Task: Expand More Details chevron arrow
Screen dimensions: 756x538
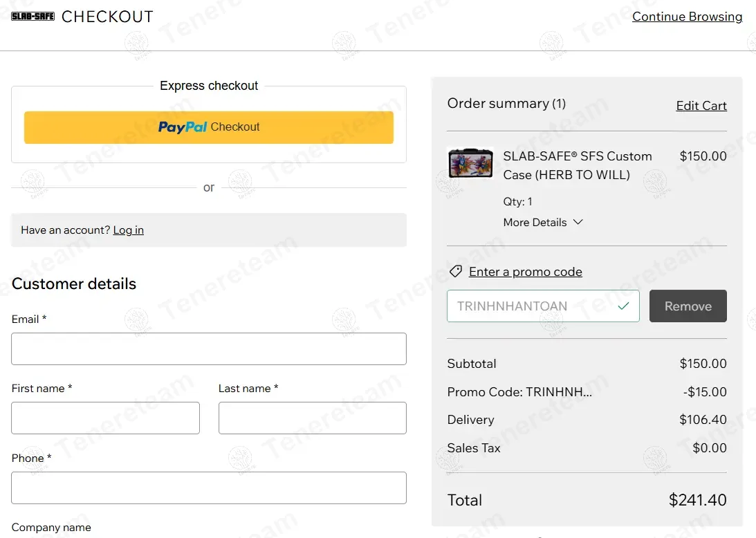Action: (x=578, y=222)
